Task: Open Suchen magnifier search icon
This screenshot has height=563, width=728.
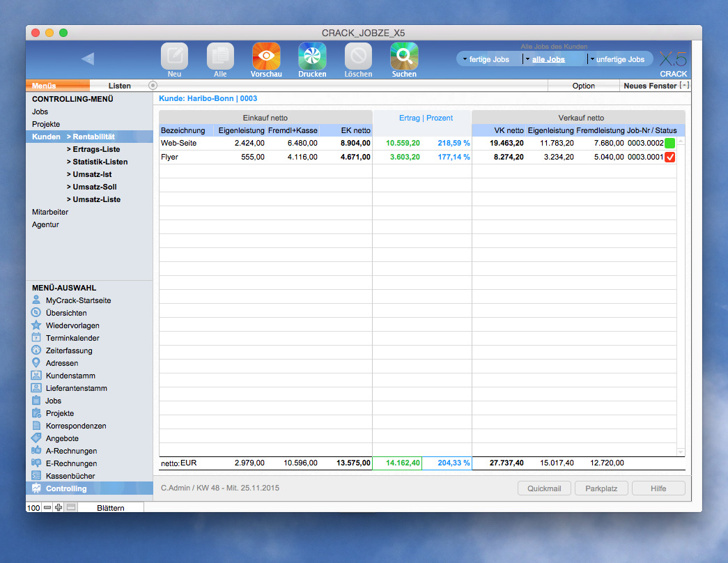Action: click(x=404, y=56)
